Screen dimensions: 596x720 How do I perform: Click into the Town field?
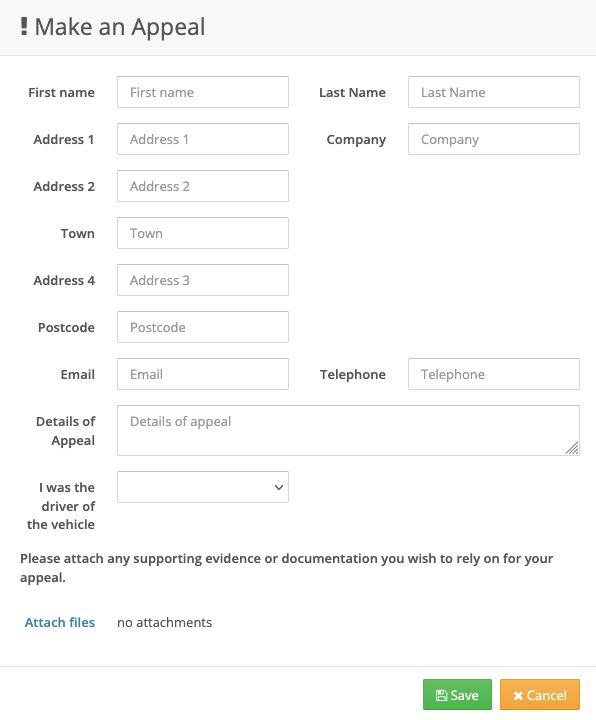(203, 233)
